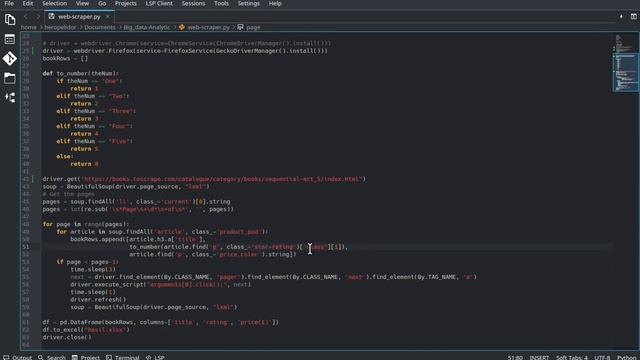Click line number 42 in gutter

[x=26, y=179]
